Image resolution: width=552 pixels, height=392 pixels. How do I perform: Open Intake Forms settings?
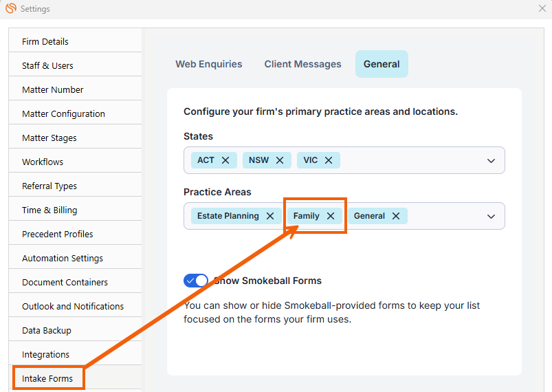pos(47,378)
